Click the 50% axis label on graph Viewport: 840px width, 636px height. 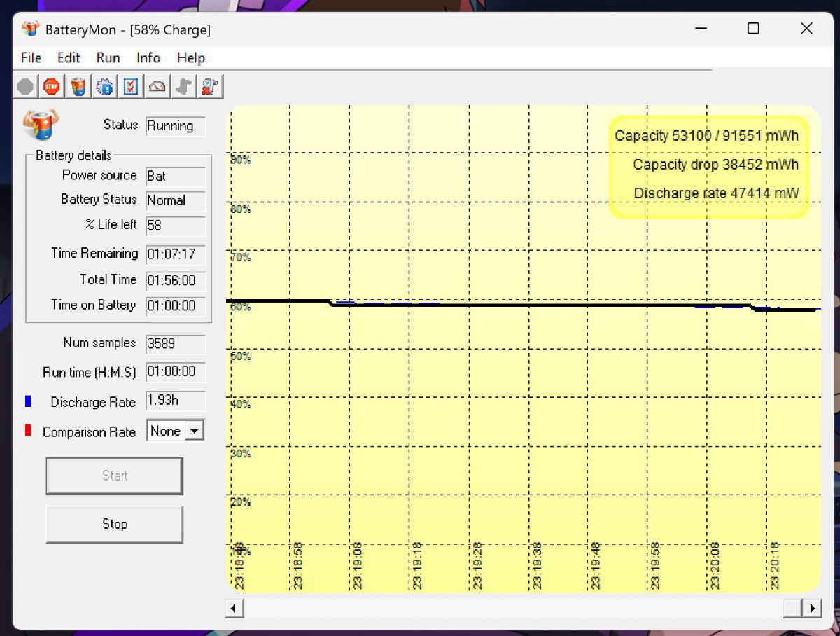click(240, 356)
